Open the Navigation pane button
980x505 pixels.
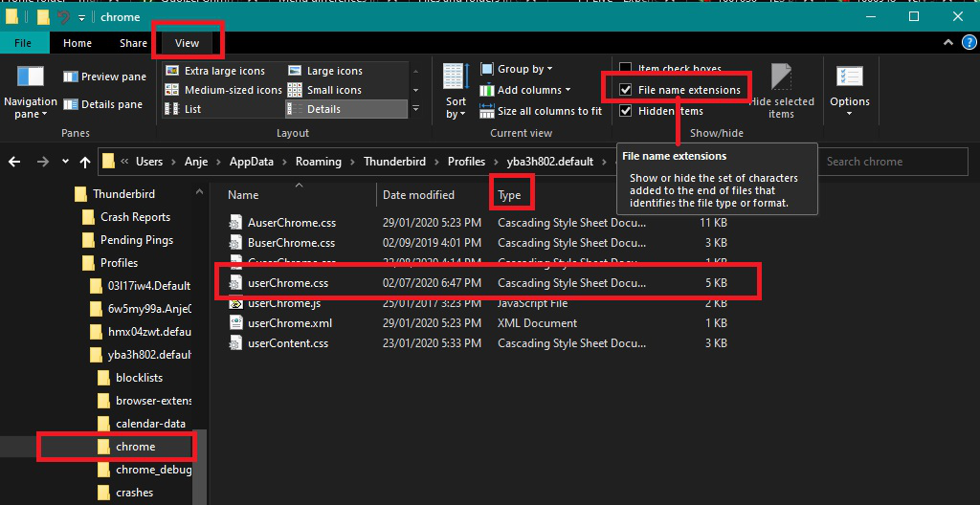pyautogui.click(x=30, y=92)
